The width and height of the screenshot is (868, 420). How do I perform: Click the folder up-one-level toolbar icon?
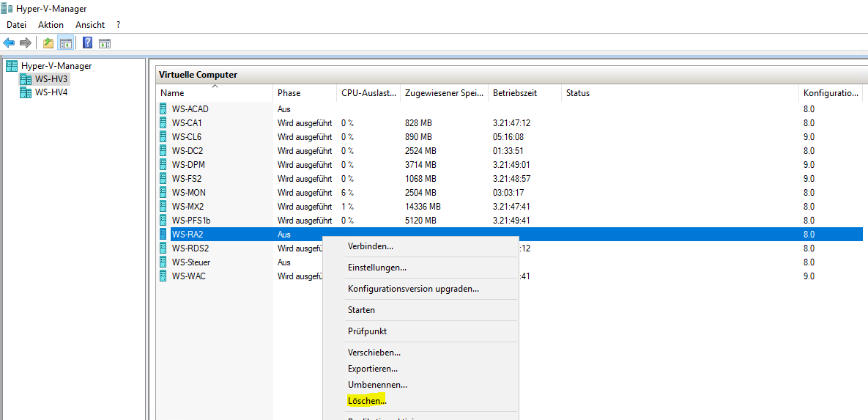[x=49, y=43]
